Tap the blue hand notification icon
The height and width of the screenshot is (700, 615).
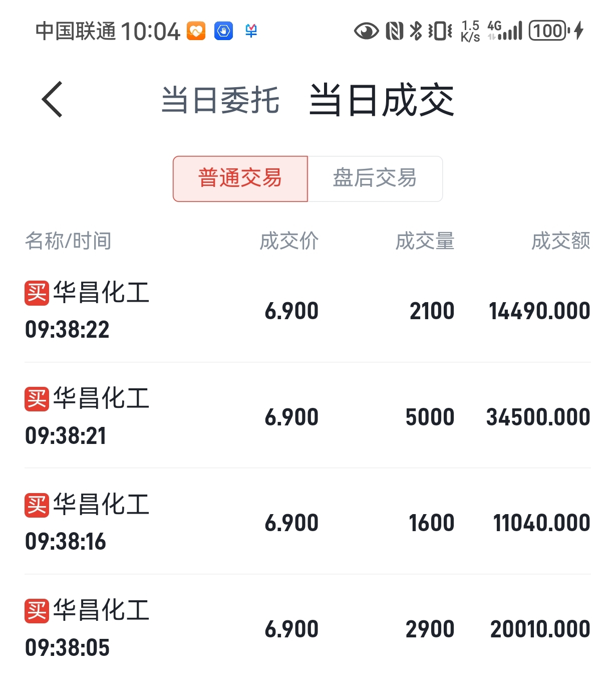224,31
